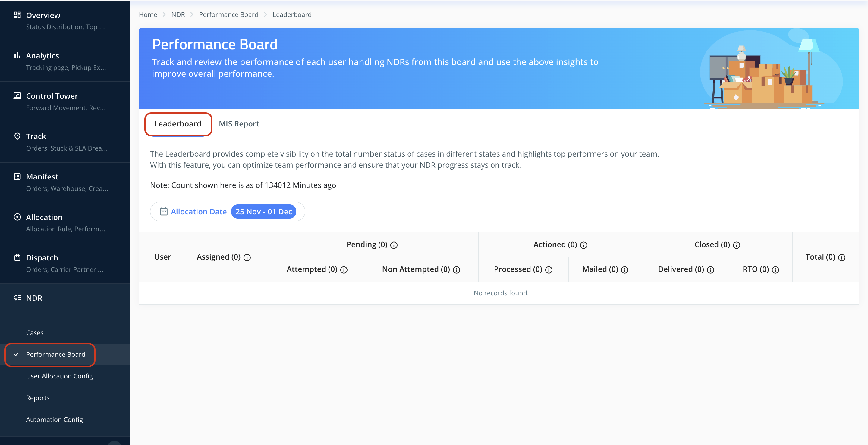The height and width of the screenshot is (445, 868).
Task: Collapse the NDR sidebar section
Action: tap(34, 298)
